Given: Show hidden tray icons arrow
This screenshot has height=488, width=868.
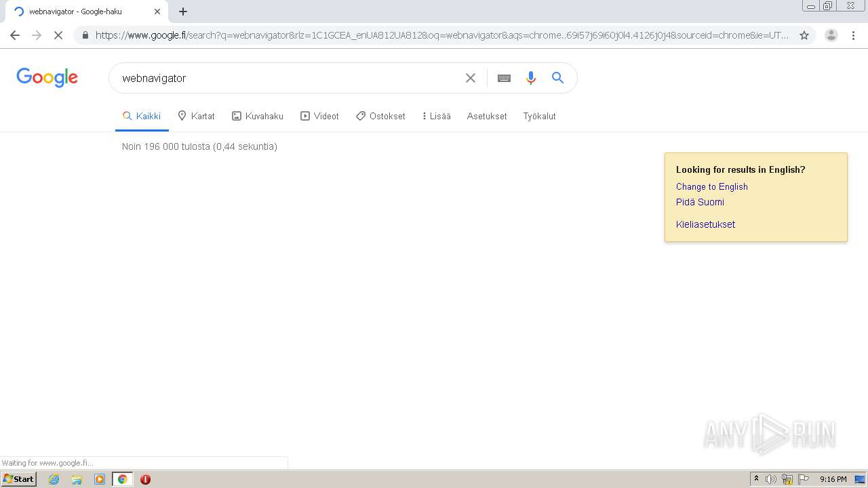Looking at the screenshot, I should coord(756,479).
